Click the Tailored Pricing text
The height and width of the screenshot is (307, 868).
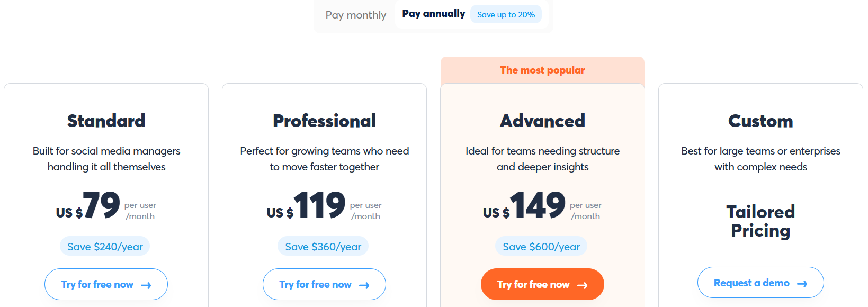click(x=760, y=221)
